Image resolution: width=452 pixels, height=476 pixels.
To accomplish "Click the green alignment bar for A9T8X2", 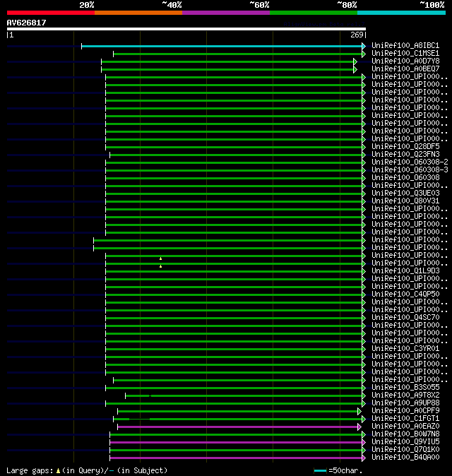I will (244, 396).
